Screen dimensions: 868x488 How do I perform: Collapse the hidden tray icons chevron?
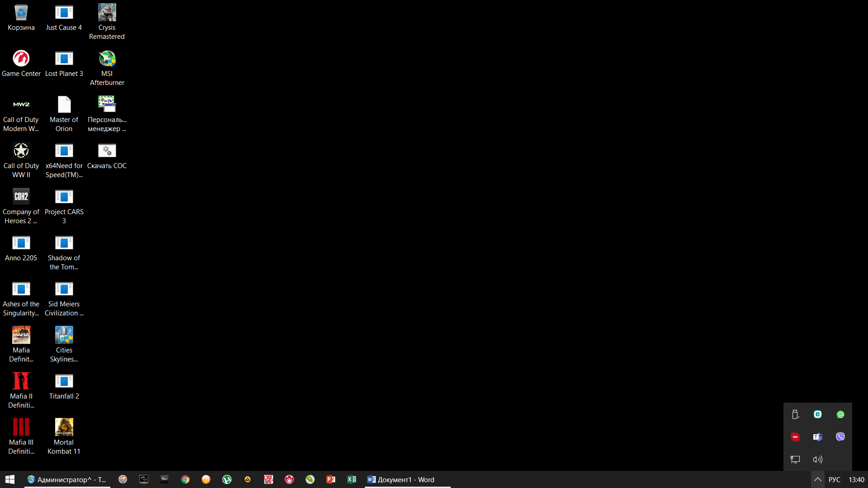coord(817,479)
